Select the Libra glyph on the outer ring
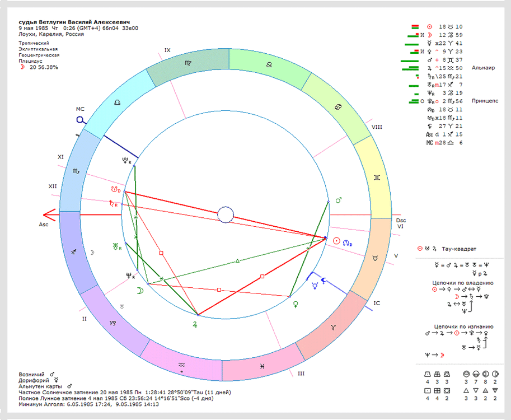Viewport: 511px width, 420px height. coord(118,102)
